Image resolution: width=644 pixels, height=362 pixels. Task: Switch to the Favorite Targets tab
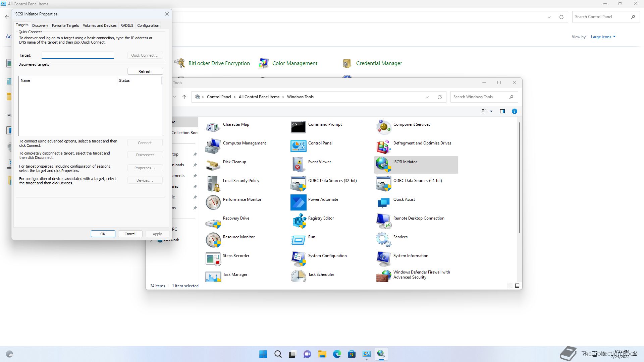pos(65,25)
